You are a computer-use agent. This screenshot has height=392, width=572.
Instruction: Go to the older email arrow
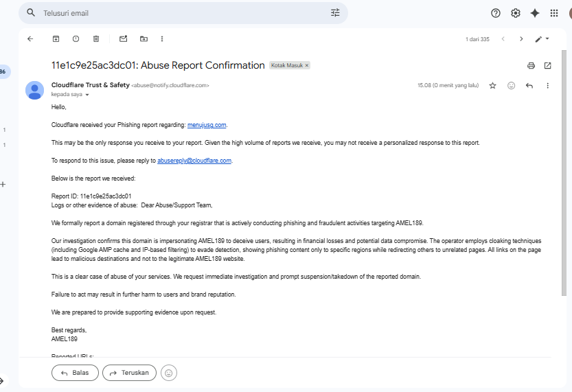(x=521, y=38)
